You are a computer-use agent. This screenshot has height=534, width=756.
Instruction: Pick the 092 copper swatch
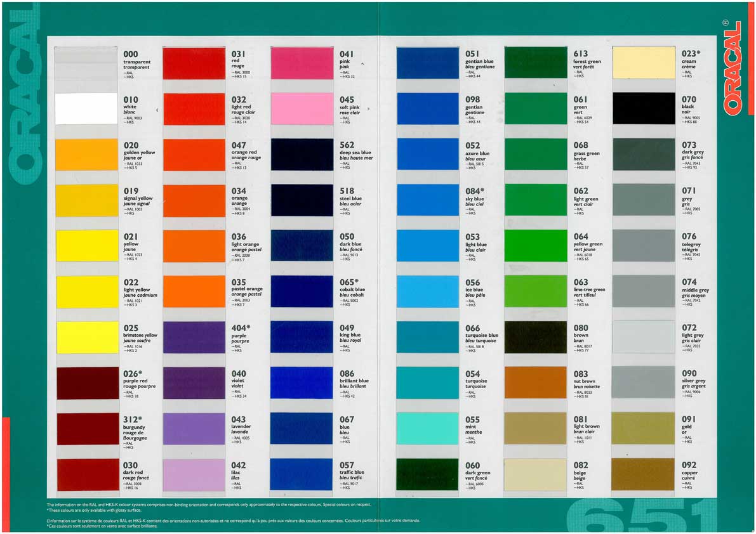click(x=644, y=474)
